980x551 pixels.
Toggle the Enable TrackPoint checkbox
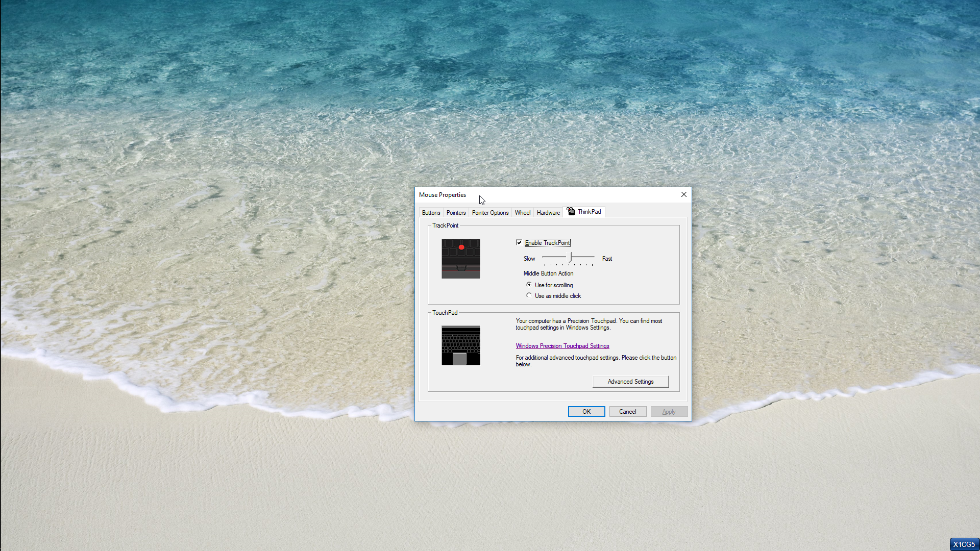pyautogui.click(x=519, y=243)
